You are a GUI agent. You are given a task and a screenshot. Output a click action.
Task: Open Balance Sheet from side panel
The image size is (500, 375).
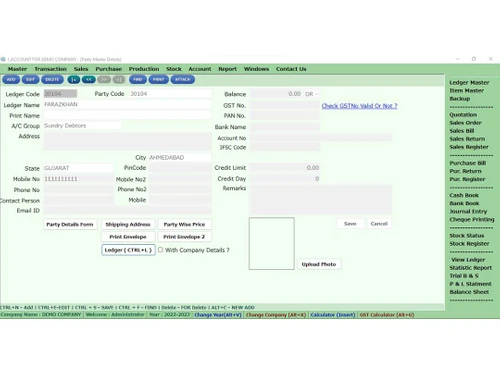pos(469,292)
